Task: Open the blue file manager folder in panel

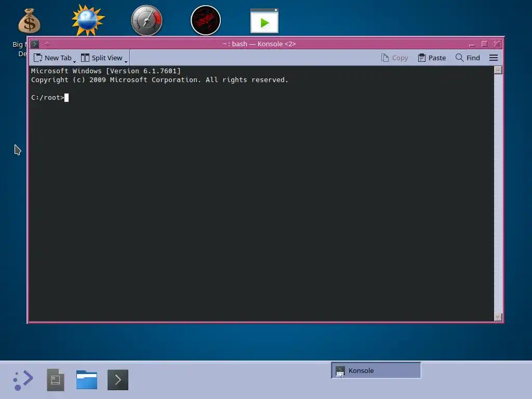Action: click(87, 380)
